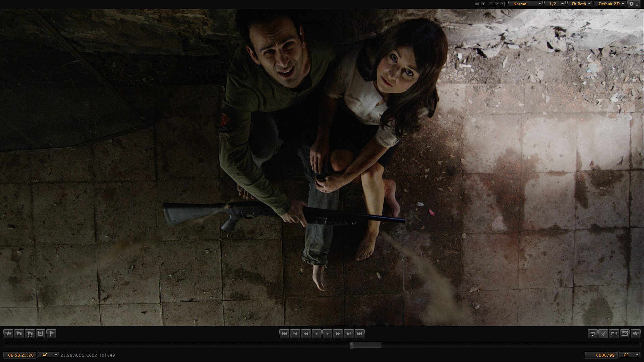Click the external monitor icon
This screenshot has height=362, width=644.
592,334
